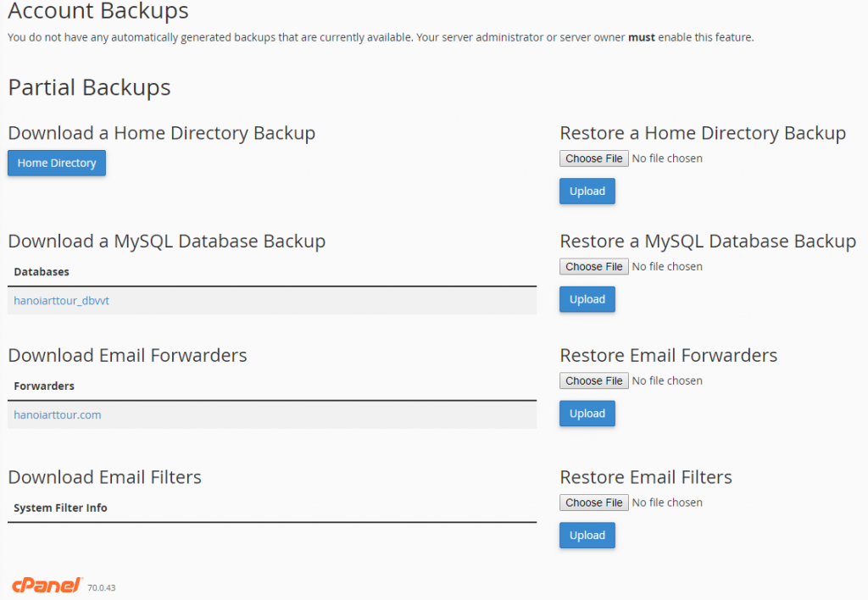This screenshot has height=600, width=868.
Task: Click the Databases column header
Action: (42, 272)
